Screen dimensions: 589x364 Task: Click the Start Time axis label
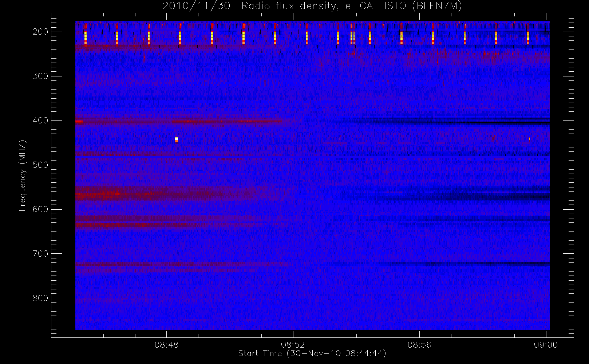(x=312, y=353)
